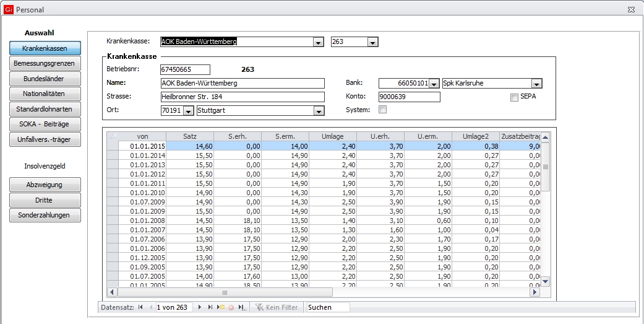The width and height of the screenshot is (644, 324).
Task: Click the Betriebsnr field 67450665
Action: click(185, 69)
